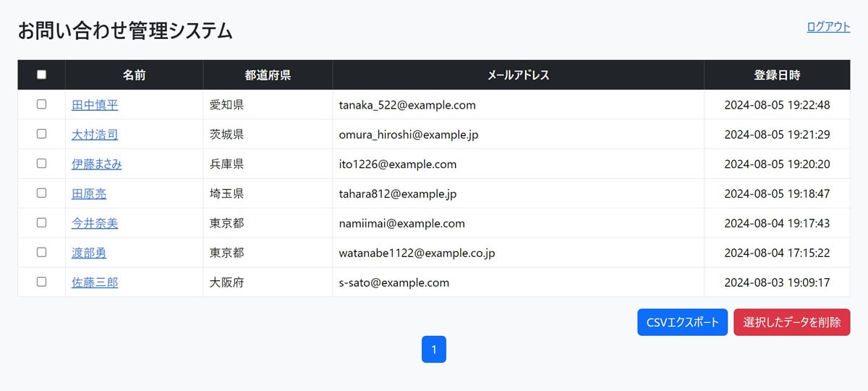Toggle the select-all checkbox in table header

point(41,75)
